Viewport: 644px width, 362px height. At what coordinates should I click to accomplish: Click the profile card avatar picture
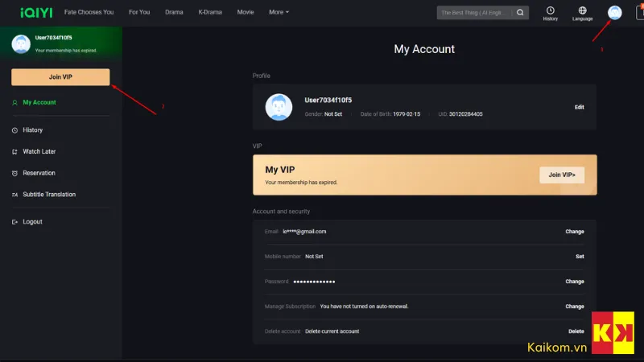coord(279,107)
